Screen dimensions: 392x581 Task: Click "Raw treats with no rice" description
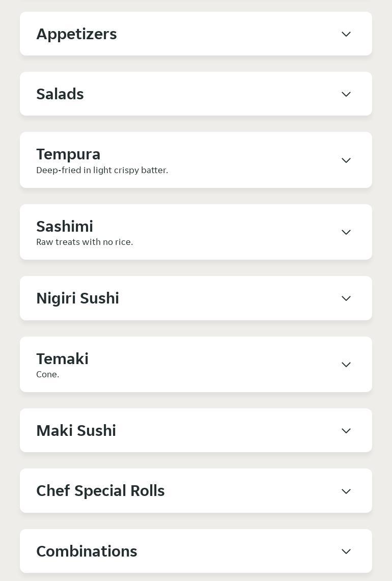pos(85,242)
